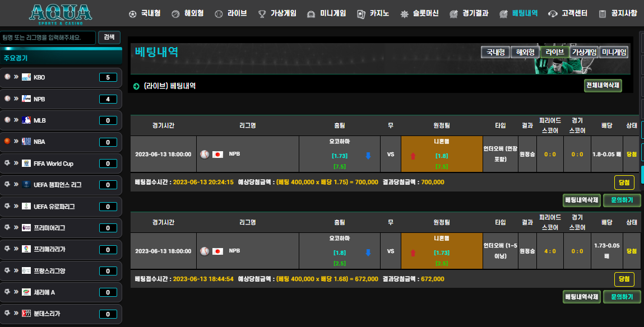Select the 미니게임 betting history tab
The width and height of the screenshot is (644, 327).
[x=613, y=52]
